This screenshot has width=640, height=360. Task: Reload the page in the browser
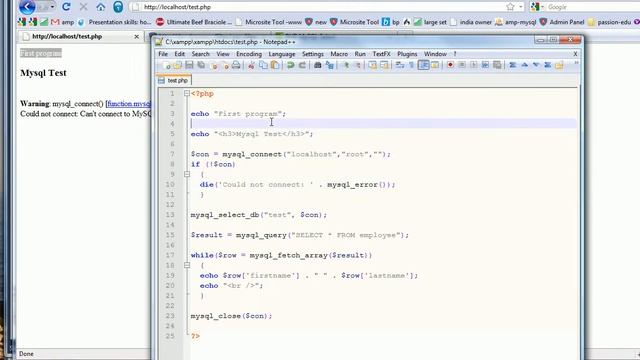pos(66,7)
